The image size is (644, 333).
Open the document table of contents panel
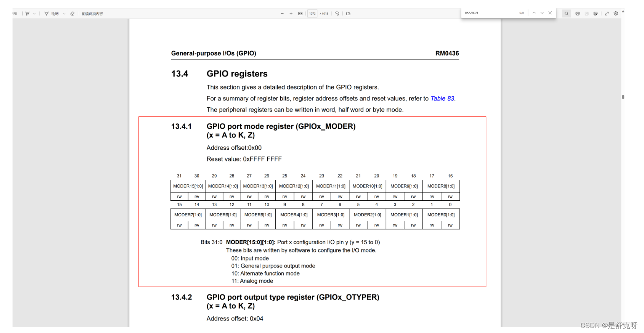tap(14, 13)
